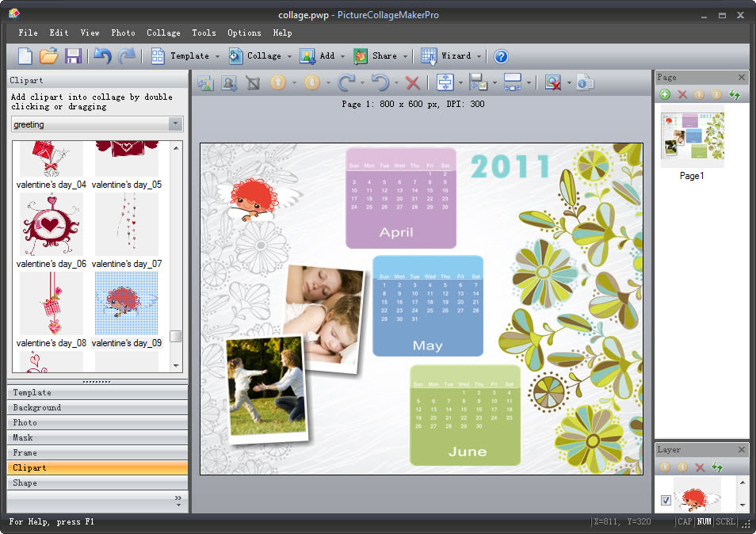756x534 pixels.
Task: Switch to the Background sidebar section
Action: tap(97, 407)
